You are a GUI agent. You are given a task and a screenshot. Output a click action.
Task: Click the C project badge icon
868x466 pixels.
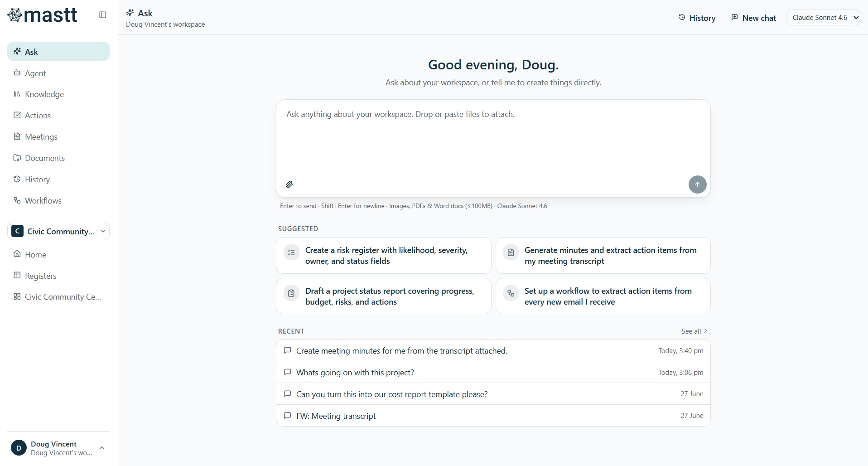click(17, 231)
